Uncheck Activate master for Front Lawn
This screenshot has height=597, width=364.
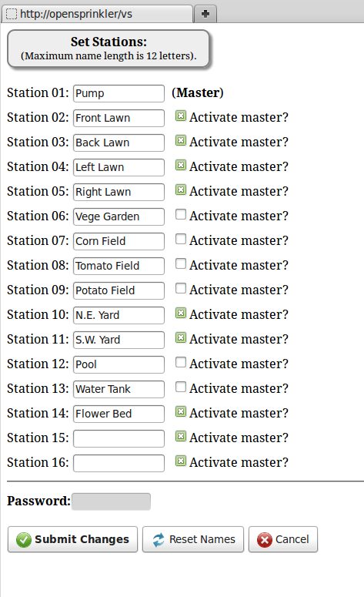(181, 116)
